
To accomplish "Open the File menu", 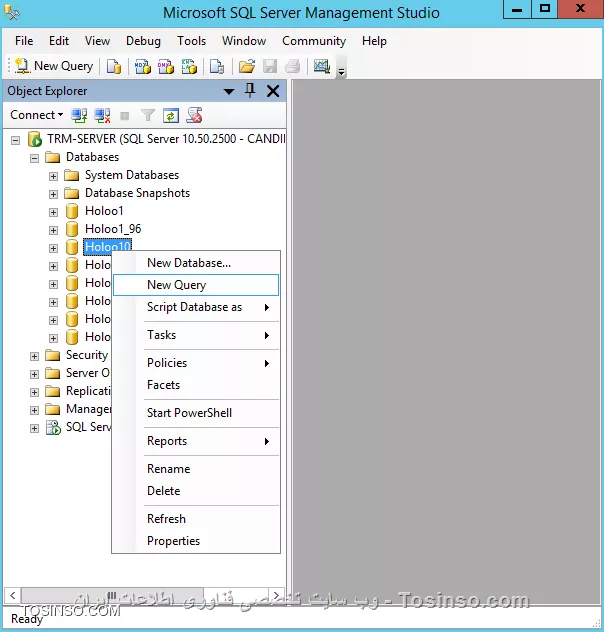I will click(x=24, y=41).
